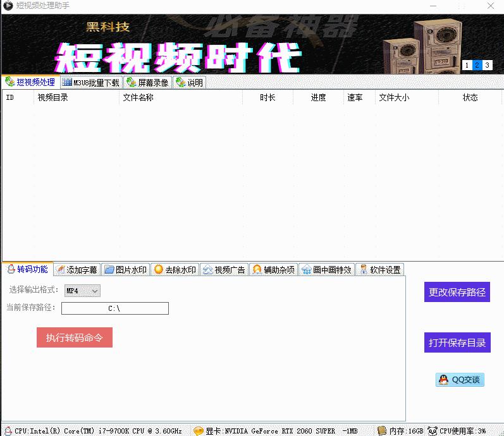Select the 辅助杂项 tab
This screenshot has height=436, width=504.
tap(274, 270)
